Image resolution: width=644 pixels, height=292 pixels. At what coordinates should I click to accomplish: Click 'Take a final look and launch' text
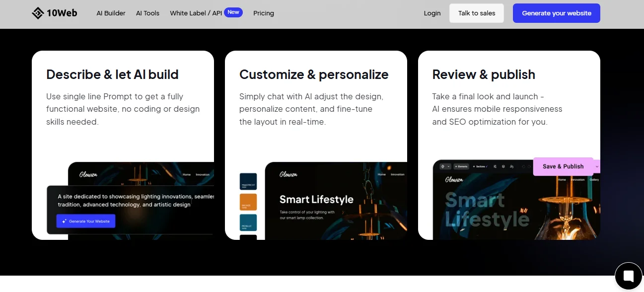click(x=497, y=109)
